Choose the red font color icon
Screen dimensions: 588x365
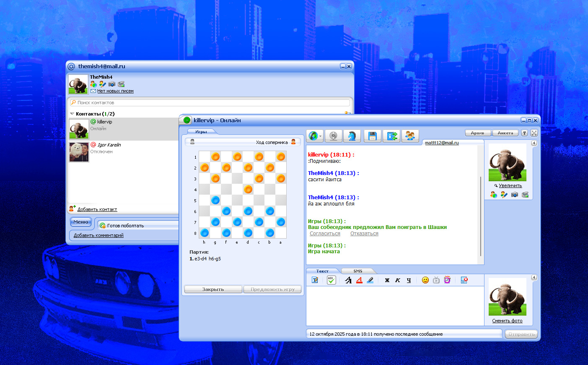(359, 280)
